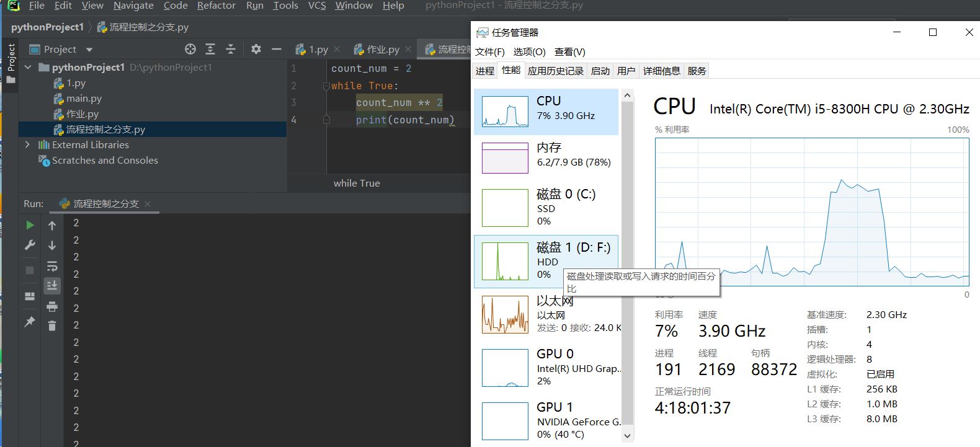980x447 pixels.
Task: Open the File menu in PyCharm
Action: click(x=37, y=6)
